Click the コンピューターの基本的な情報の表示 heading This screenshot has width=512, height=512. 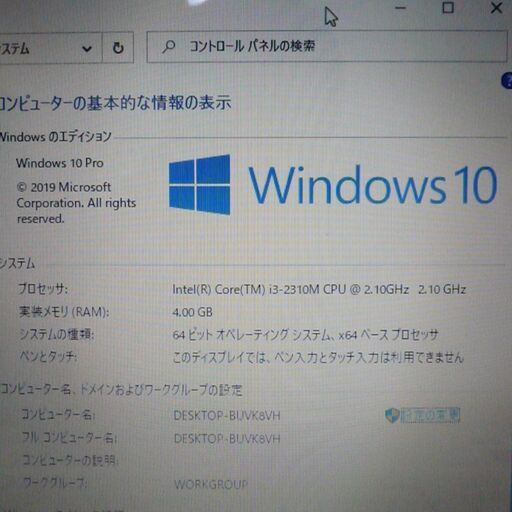click(x=115, y=102)
